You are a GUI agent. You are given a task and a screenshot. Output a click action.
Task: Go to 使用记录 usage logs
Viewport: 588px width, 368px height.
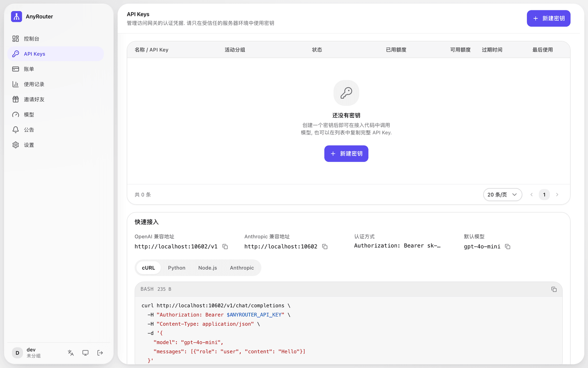click(x=55, y=84)
